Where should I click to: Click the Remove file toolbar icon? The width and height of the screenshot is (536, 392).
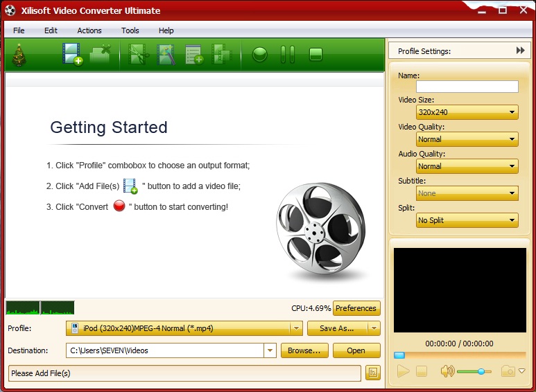(101, 54)
